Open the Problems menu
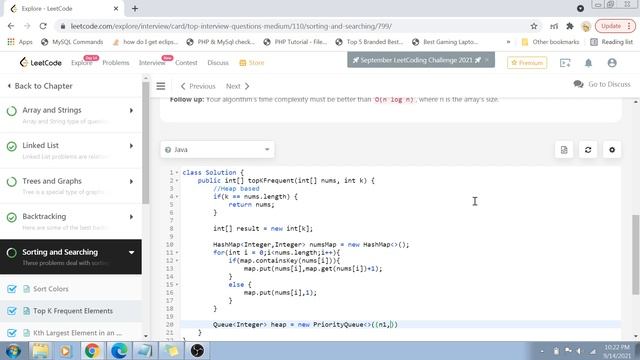 click(x=116, y=63)
